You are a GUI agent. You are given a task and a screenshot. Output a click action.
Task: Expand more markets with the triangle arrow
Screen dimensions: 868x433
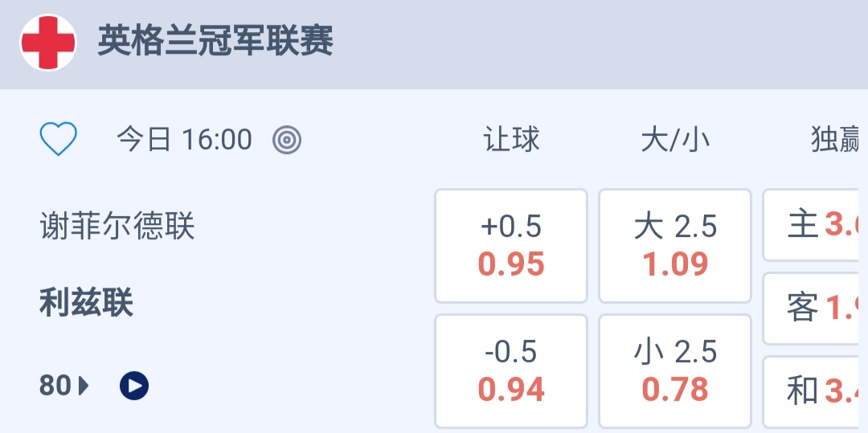coord(84,386)
